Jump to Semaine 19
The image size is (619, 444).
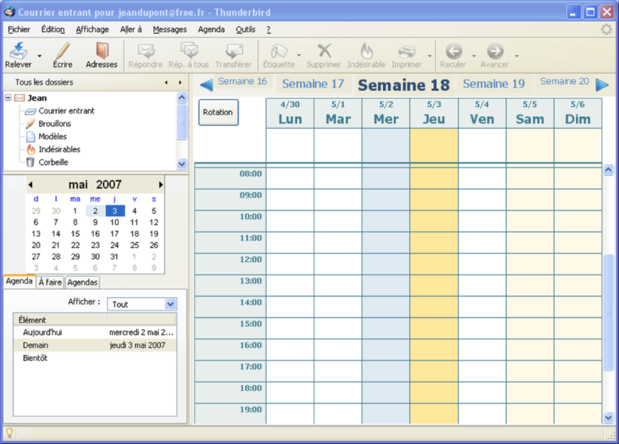point(494,84)
